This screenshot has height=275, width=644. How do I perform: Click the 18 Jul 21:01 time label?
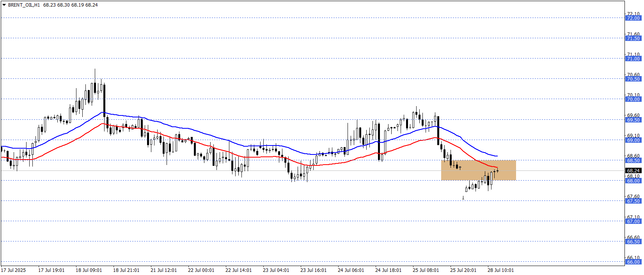tap(126, 270)
